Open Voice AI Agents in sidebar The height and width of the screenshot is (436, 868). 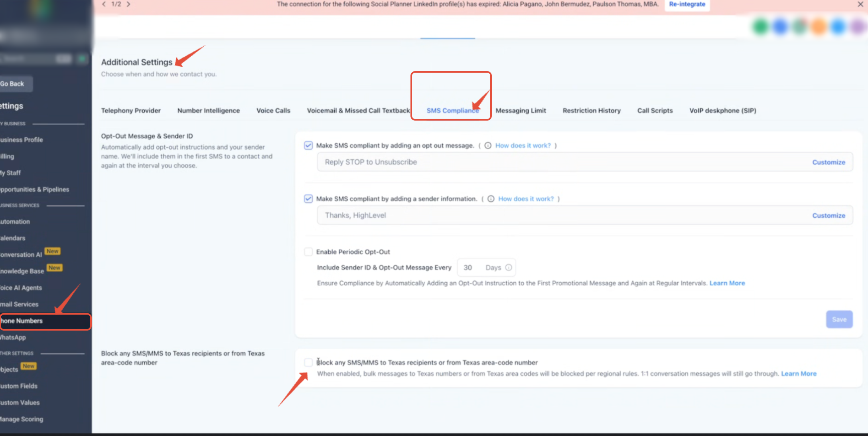click(x=21, y=288)
